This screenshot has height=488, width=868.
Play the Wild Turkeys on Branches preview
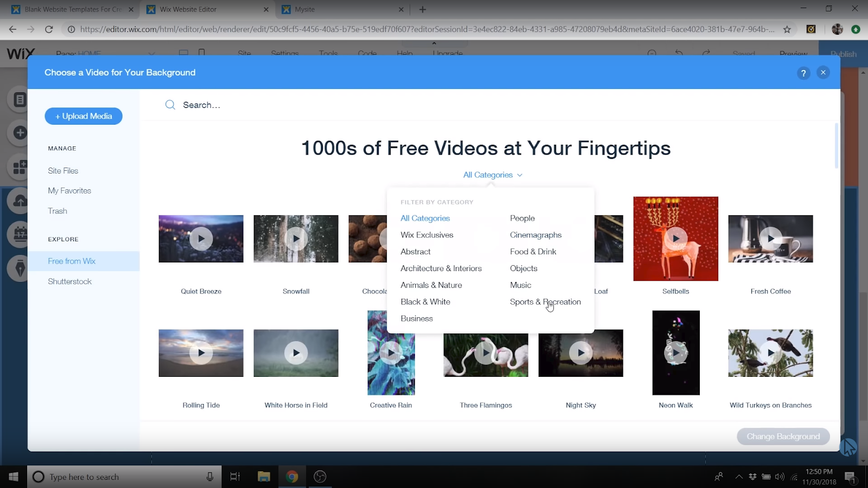pyautogui.click(x=771, y=353)
